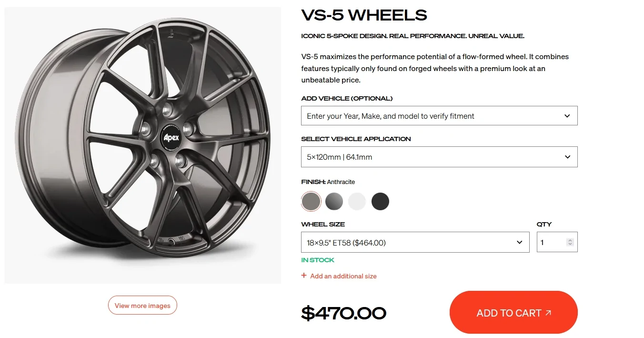Click the quantity stepper up arrow
The width and height of the screenshot is (644, 338).
point(570,239)
